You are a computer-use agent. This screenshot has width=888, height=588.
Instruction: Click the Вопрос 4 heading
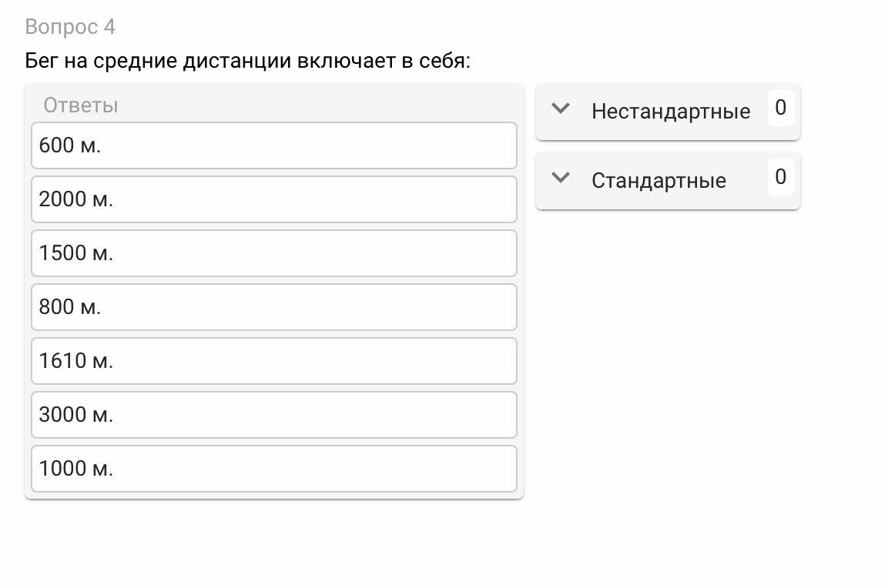[x=70, y=27]
